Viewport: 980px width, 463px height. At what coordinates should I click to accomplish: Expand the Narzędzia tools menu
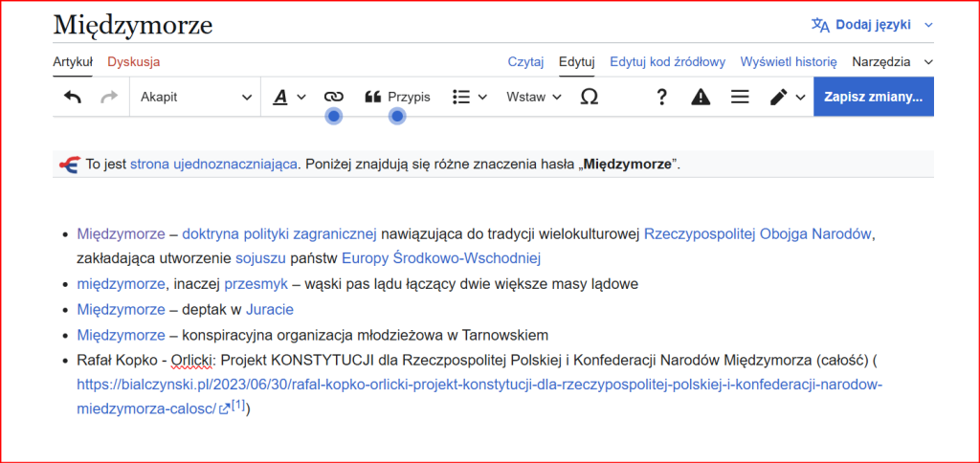(892, 61)
